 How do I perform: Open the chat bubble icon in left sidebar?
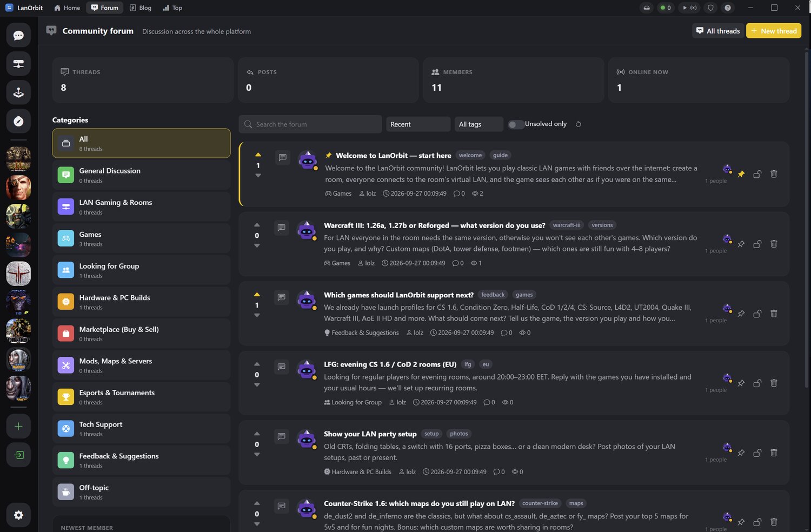[x=18, y=35]
